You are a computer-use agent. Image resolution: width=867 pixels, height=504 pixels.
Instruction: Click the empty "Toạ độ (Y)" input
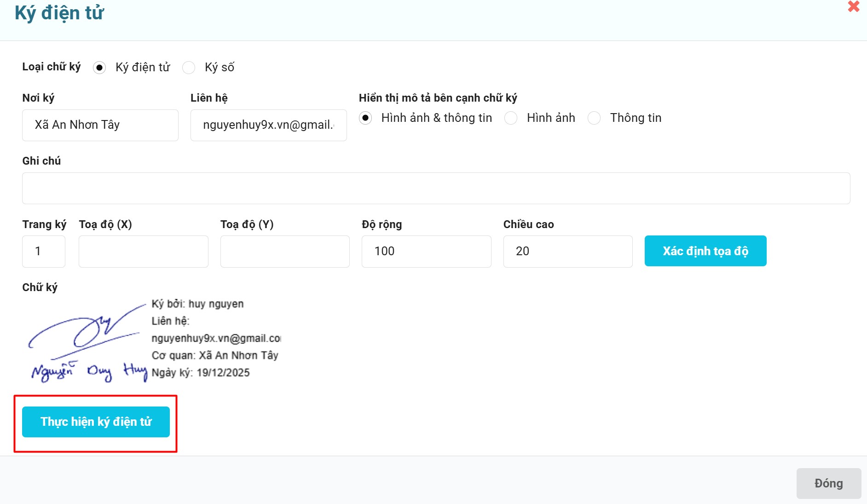click(x=285, y=251)
